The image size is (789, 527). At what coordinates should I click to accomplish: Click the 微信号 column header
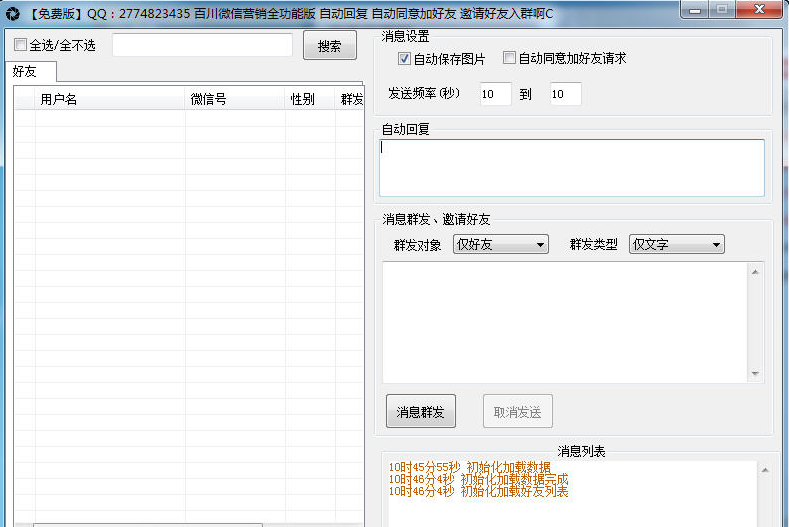pyautogui.click(x=235, y=99)
